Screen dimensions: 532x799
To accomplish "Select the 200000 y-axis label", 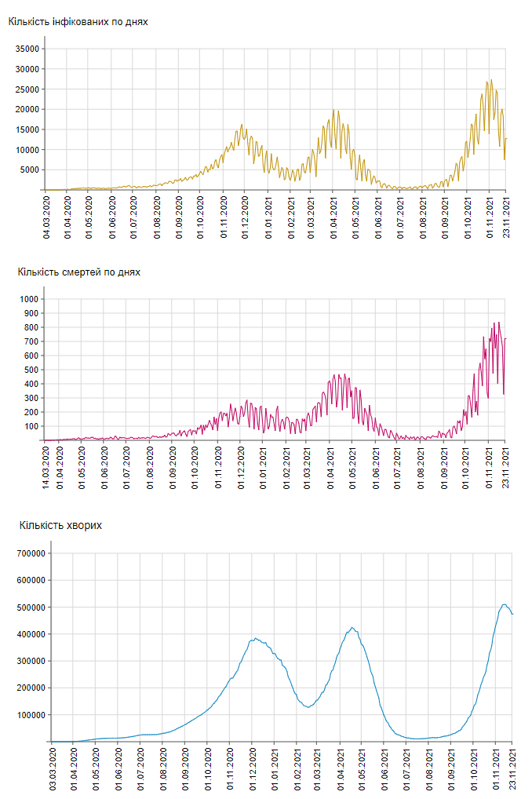I will point(31,688).
